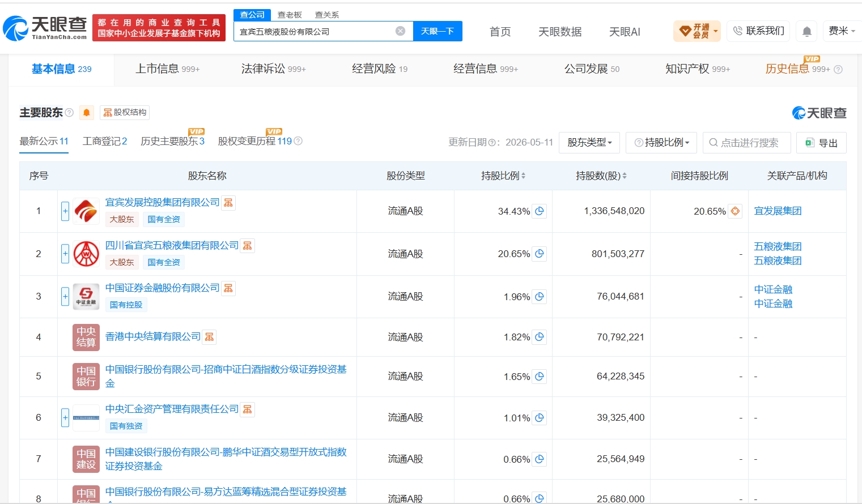The image size is (862, 504).
Task: Sort by 持股比例 column arrows
Action: pyautogui.click(x=523, y=176)
